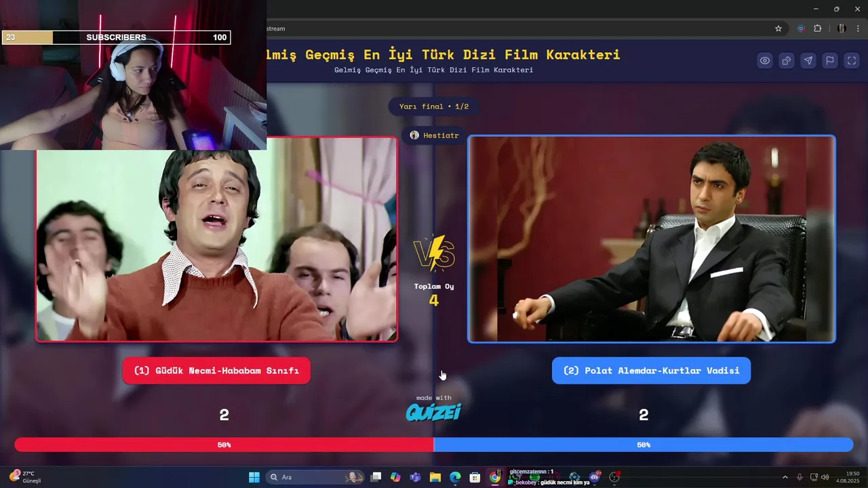Open volume control tray icon
Screen dimensions: 868x488
(x=825, y=477)
